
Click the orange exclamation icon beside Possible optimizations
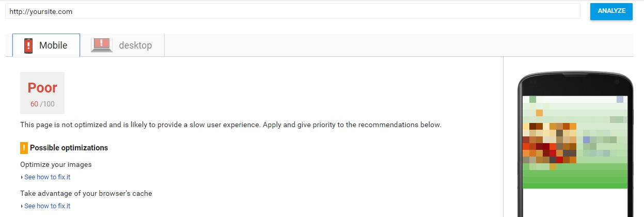point(24,148)
